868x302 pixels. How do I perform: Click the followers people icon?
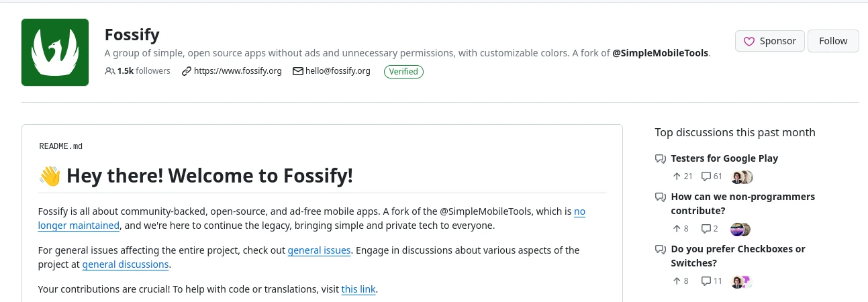110,71
